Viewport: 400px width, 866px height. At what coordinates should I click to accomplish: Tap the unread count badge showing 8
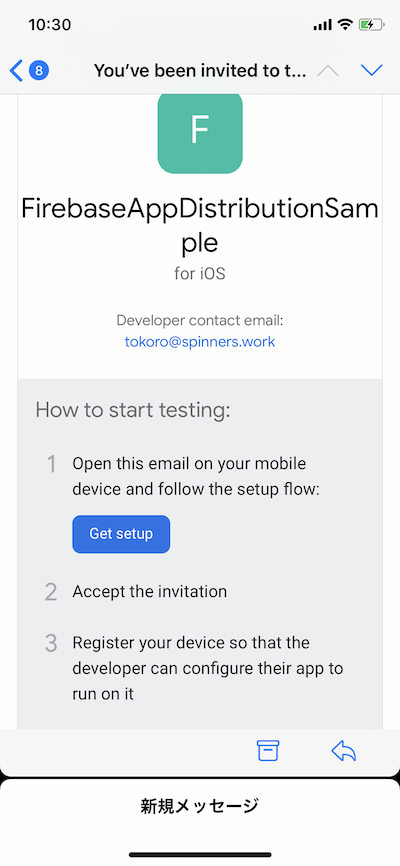click(x=39, y=71)
